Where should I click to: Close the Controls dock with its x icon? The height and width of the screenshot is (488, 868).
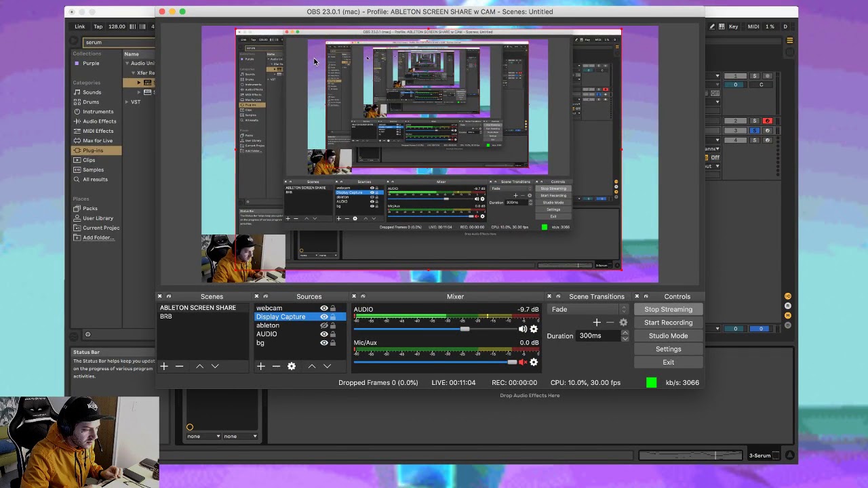click(x=637, y=296)
